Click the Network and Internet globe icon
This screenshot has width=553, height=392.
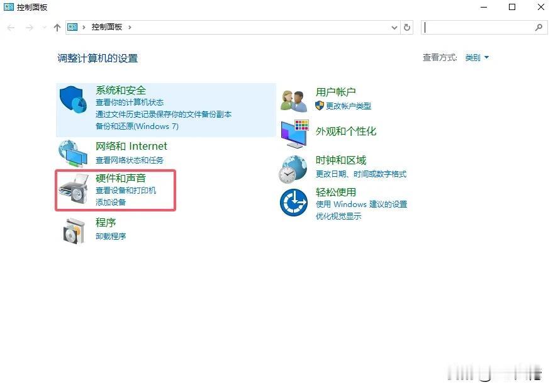pyautogui.click(x=73, y=154)
